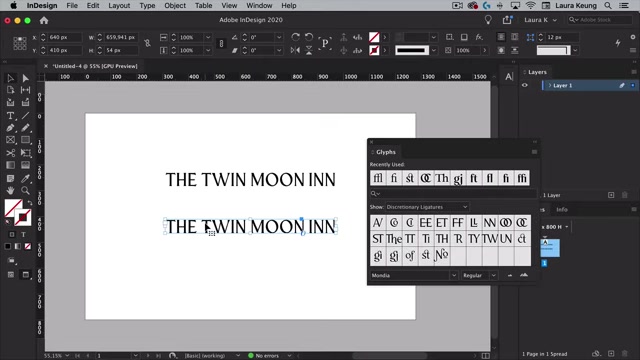Screen dimensions: 640x360
Task: Insert the ST ligature glyph
Action: [378, 239]
